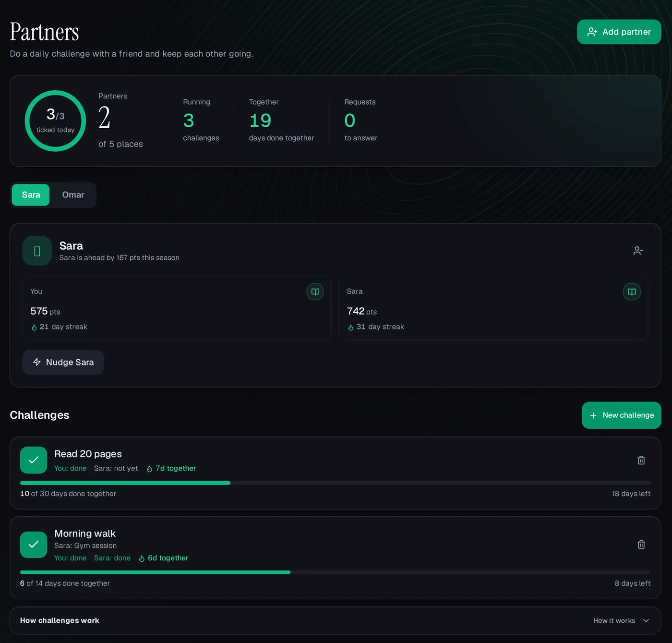Click the remove partner icon for Sara
This screenshot has width=672, height=643.
(x=638, y=251)
